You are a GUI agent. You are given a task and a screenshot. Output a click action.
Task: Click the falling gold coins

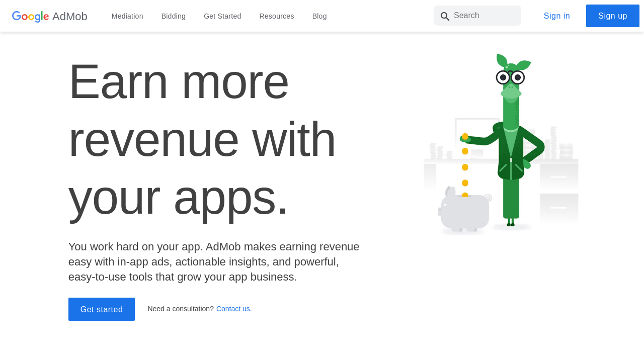[465, 166]
